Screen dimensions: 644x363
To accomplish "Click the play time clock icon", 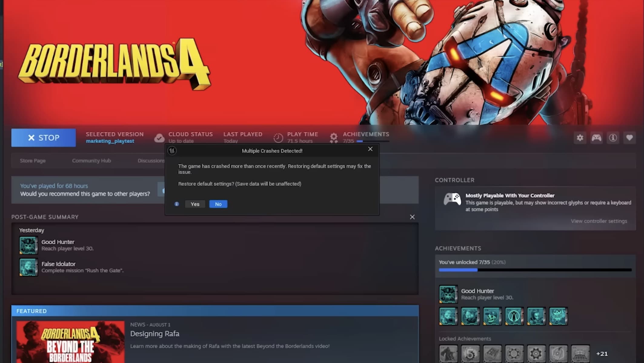I will 278,138.
